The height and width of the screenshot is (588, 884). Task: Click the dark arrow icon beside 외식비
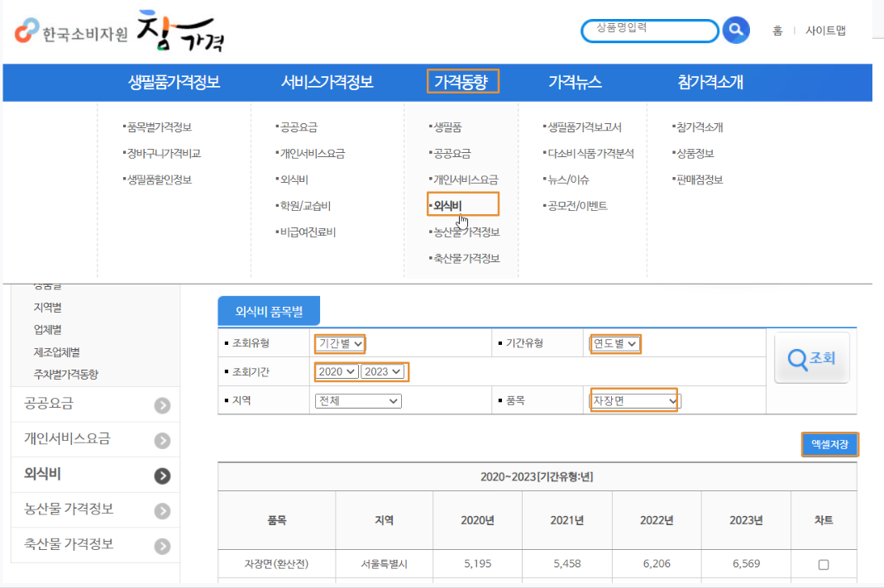[162, 476]
